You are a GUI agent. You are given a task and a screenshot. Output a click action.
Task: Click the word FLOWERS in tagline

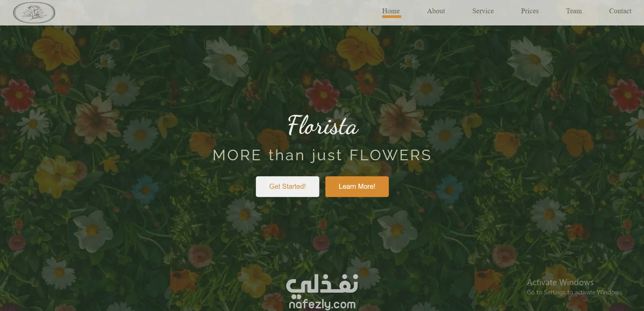[x=390, y=155]
